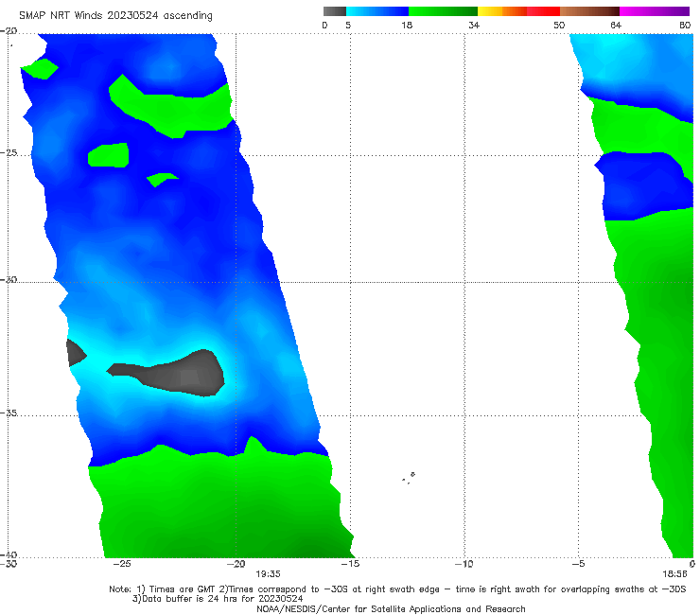Click the title 'SMAP NRT Winds 20230524 ascending'

[x=115, y=16]
